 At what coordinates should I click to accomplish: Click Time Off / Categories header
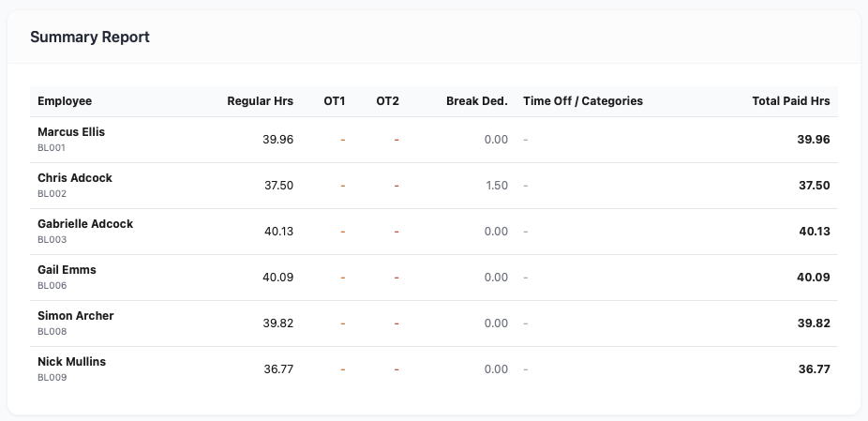pos(583,101)
